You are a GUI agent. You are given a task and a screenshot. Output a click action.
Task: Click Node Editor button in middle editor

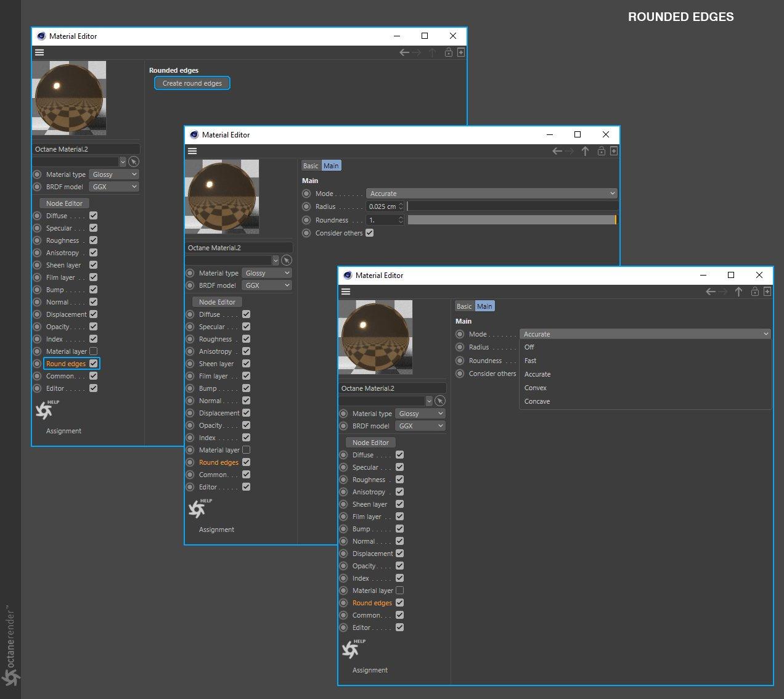(217, 302)
